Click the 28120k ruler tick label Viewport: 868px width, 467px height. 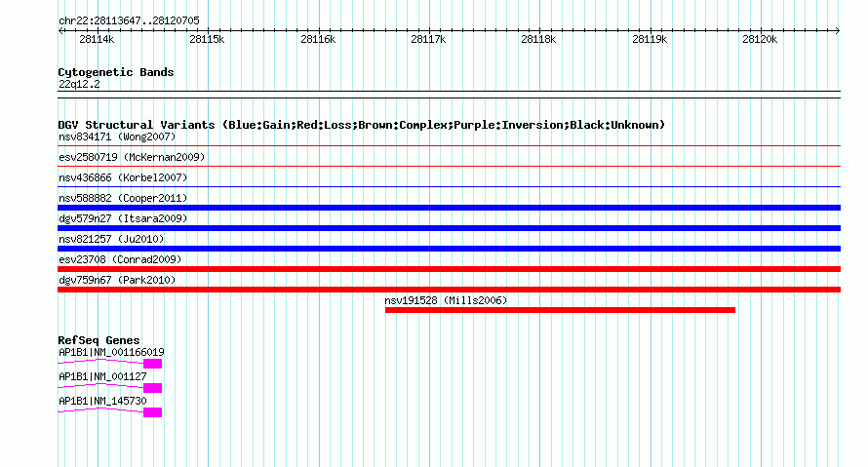tap(760, 39)
